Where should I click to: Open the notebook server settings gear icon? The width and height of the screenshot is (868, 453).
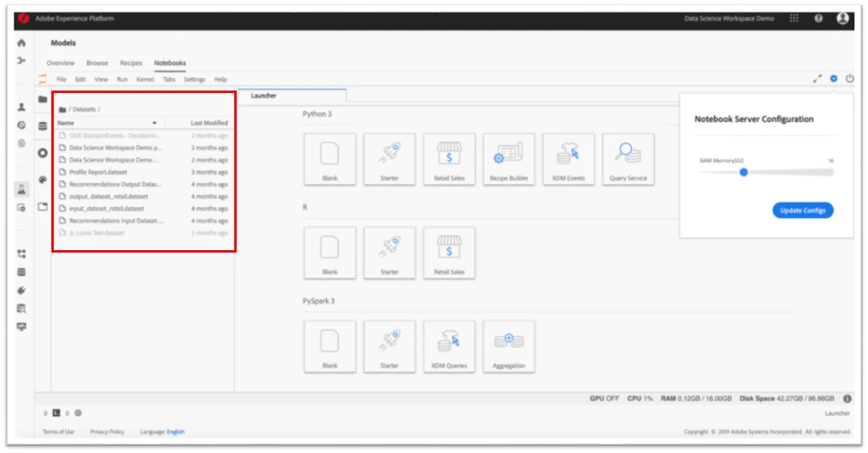point(834,79)
